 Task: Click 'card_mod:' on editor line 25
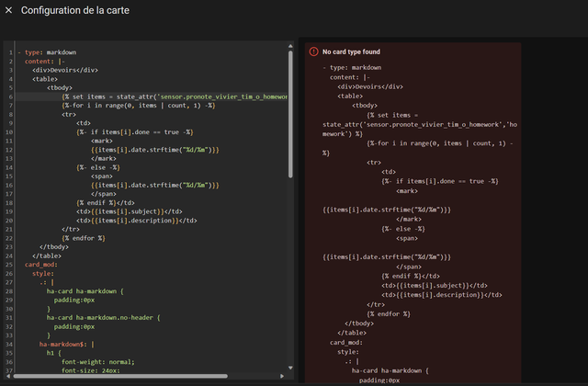pyautogui.click(x=41, y=265)
